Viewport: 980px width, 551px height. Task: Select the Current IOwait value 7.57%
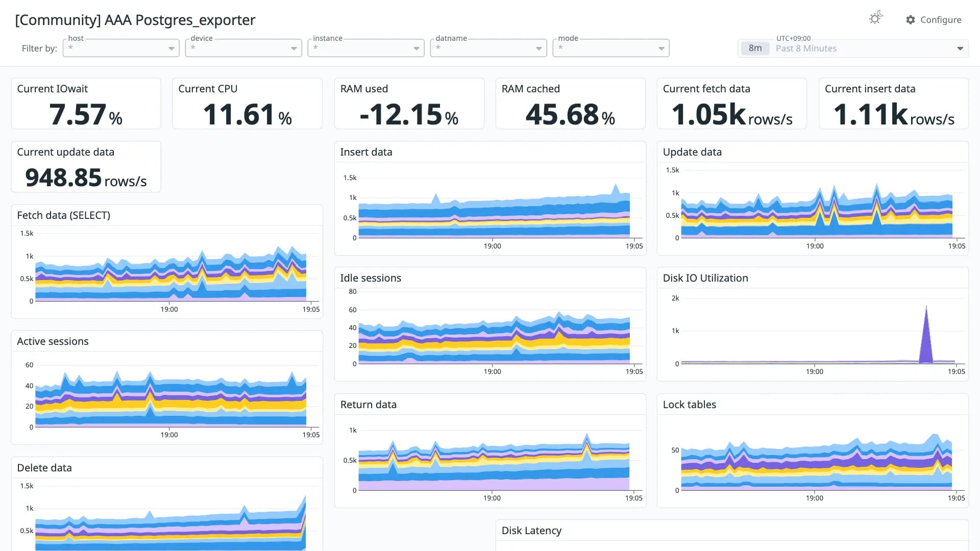click(86, 114)
